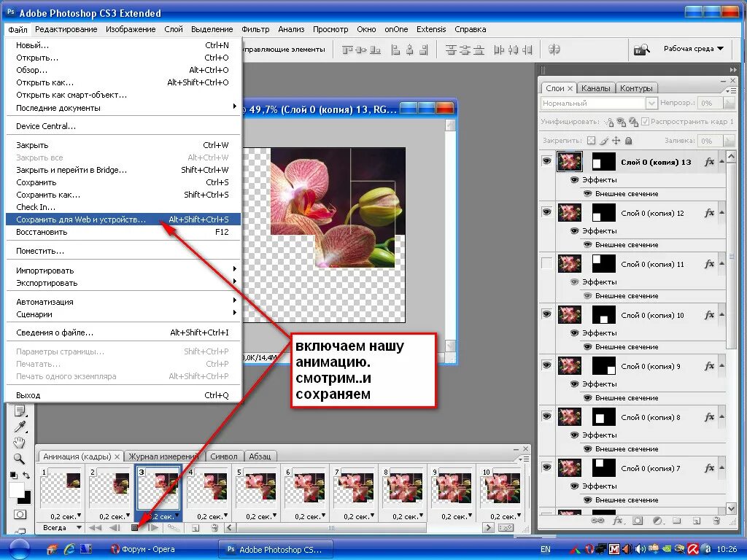Click layer mask thumbnail of копия 12
Screen dimensions: 747x560
pos(603,212)
